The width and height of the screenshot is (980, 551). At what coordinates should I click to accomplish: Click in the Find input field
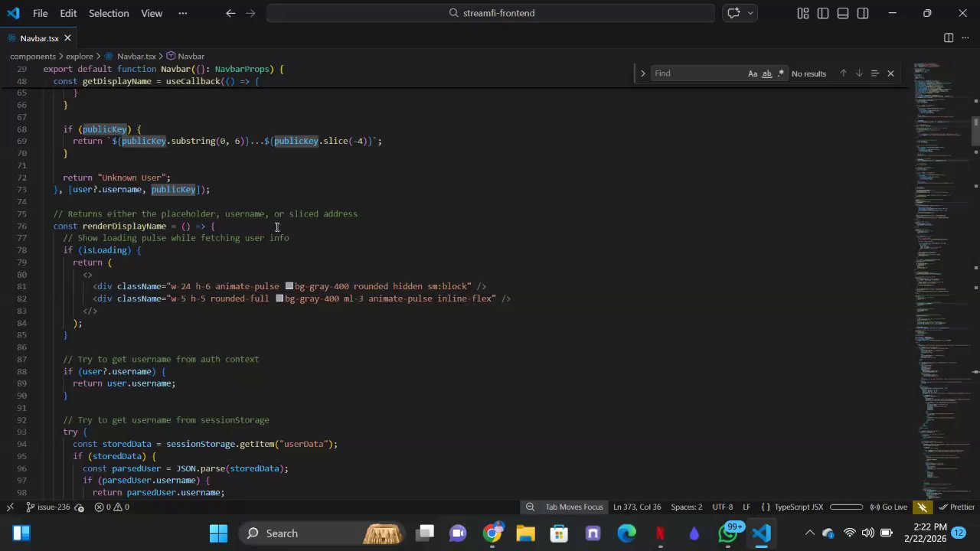tap(697, 73)
